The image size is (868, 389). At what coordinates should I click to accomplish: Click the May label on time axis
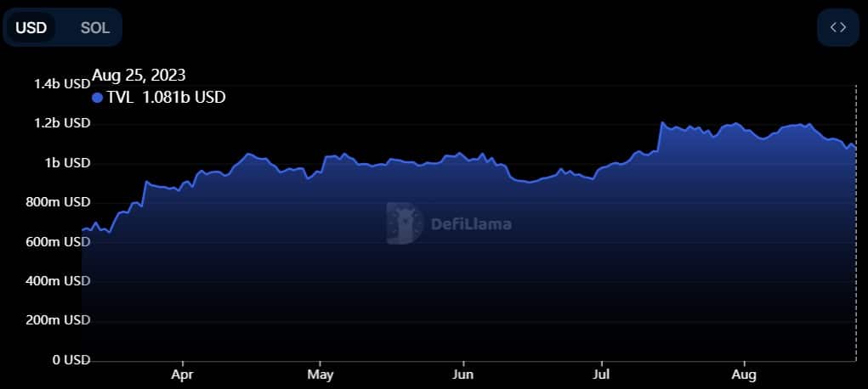(x=320, y=375)
